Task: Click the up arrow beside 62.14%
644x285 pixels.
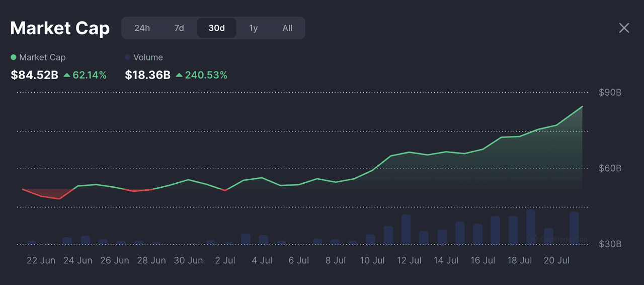Action: (x=66, y=76)
